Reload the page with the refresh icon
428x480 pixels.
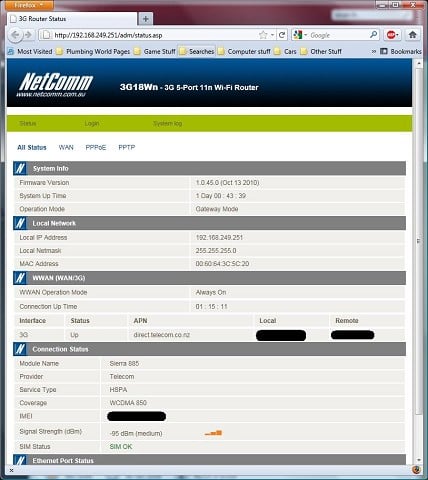[x=282, y=35]
